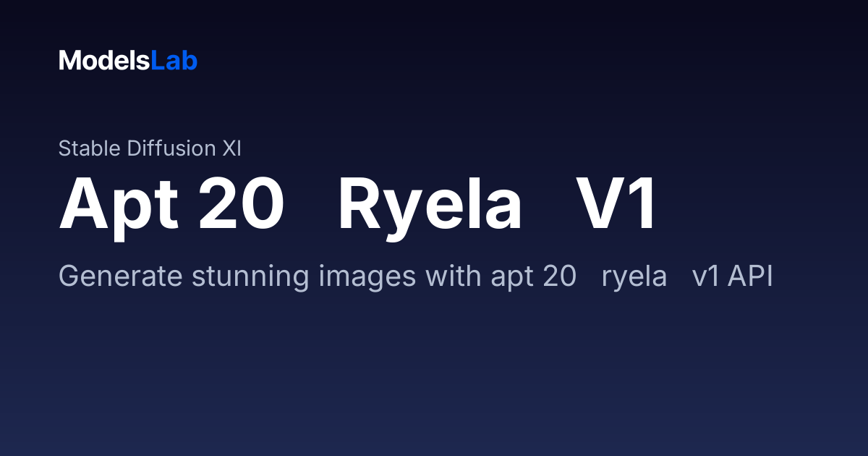Click "XI" in the Stable Diffusion label
Viewport: 868px width, 456px height.
pos(231,148)
